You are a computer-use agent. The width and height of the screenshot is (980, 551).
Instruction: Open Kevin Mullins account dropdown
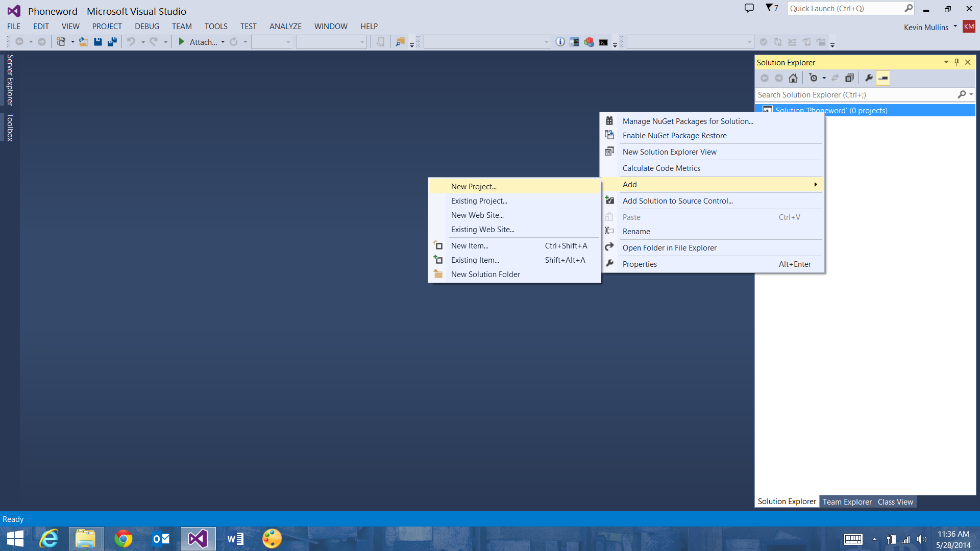point(955,27)
